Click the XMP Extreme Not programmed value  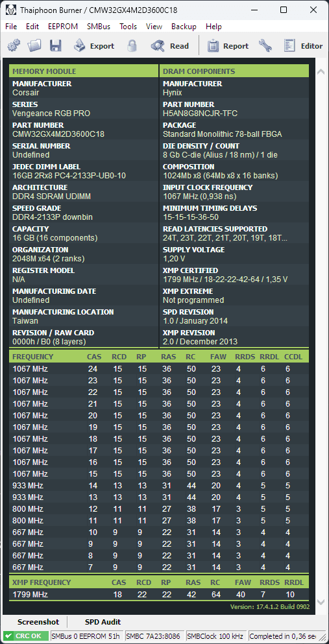coord(193,300)
